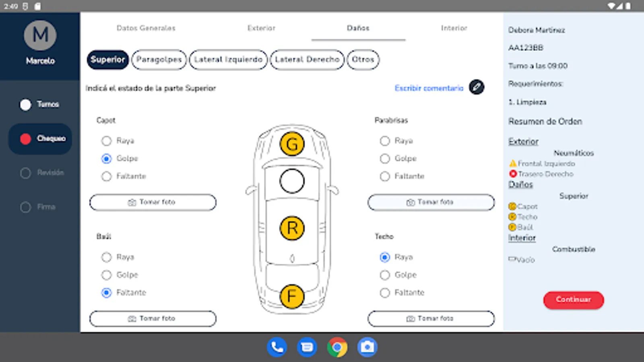
Task: Open the Daños tab
Action: tap(358, 28)
